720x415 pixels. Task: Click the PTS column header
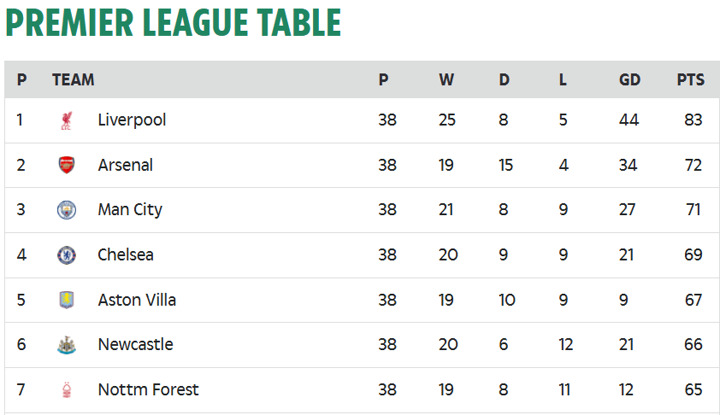(x=690, y=80)
